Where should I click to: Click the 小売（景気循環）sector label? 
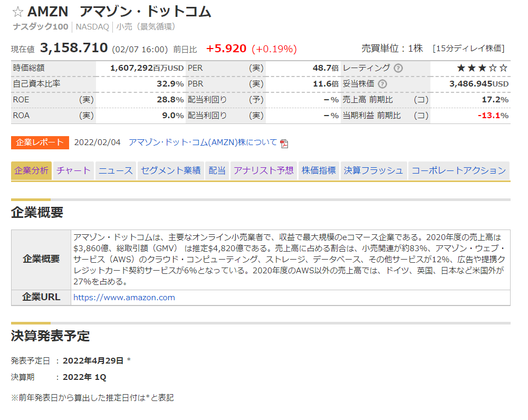click(x=146, y=27)
